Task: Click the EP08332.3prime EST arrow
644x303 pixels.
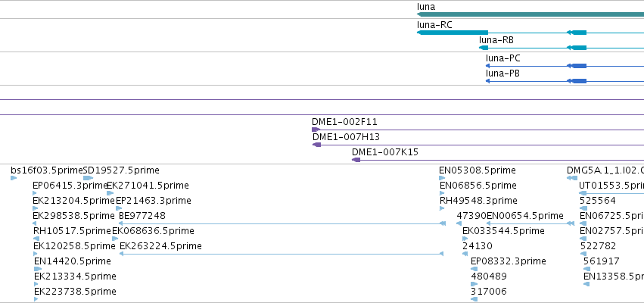Action: [x=474, y=269]
